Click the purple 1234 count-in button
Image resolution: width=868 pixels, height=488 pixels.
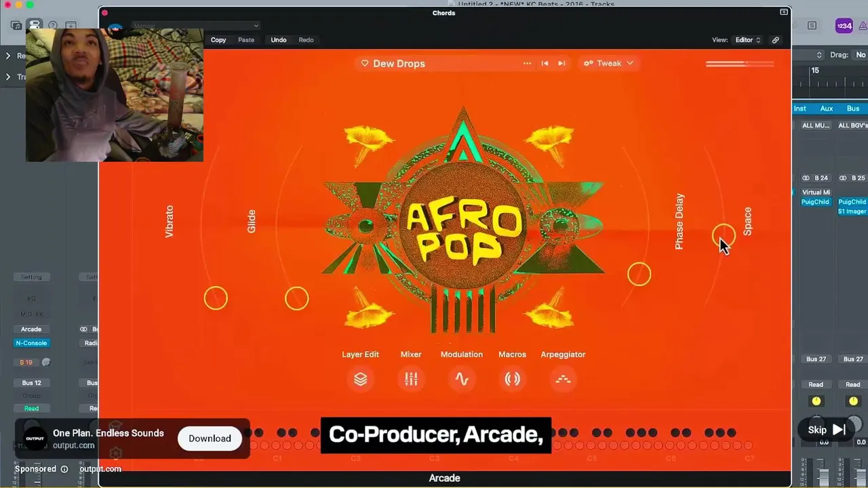[x=844, y=26]
